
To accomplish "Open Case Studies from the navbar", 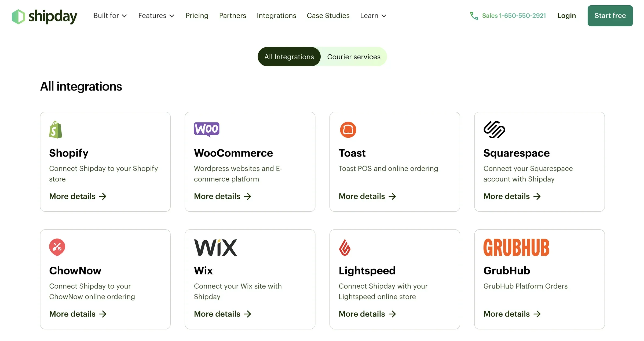I will 328,16.
